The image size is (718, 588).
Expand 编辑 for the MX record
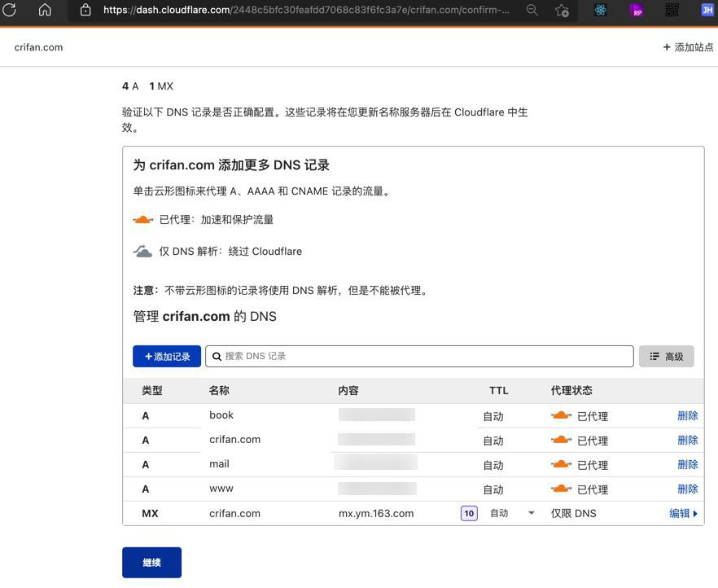click(683, 513)
